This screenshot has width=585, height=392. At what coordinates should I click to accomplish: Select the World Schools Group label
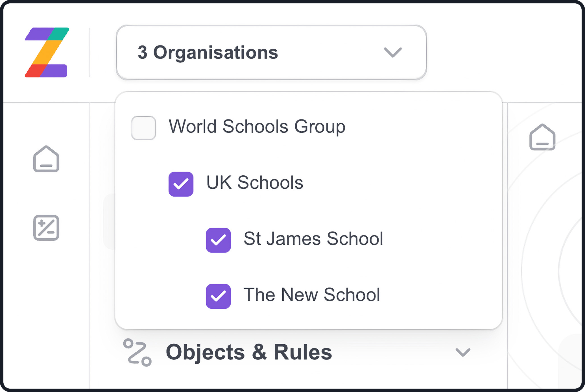click(x=257, y=126)
